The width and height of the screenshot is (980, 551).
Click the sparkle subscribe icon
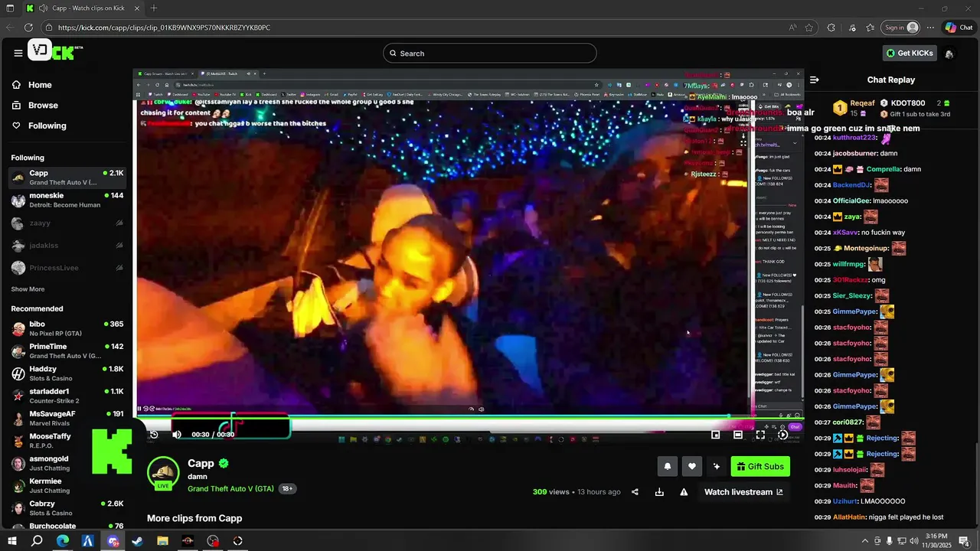click(x=717, y=466)
